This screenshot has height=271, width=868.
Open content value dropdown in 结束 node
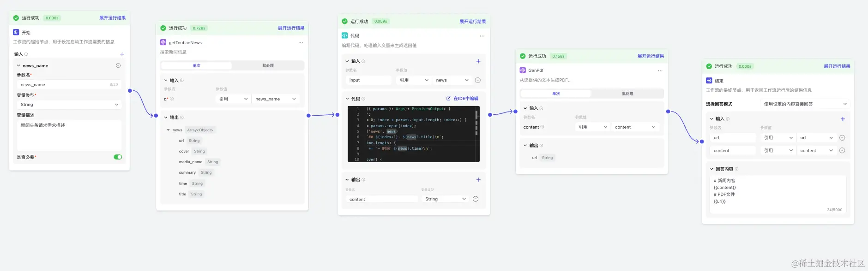[x=816, y=151]
